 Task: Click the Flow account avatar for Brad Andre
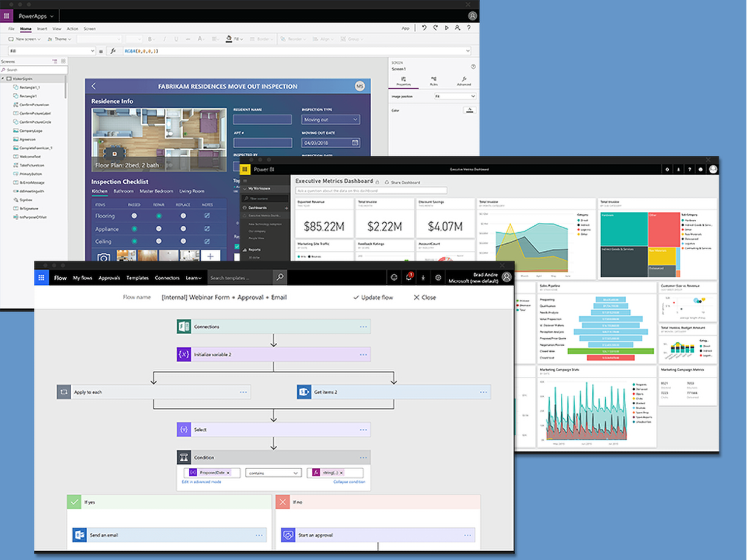point(507,277)
